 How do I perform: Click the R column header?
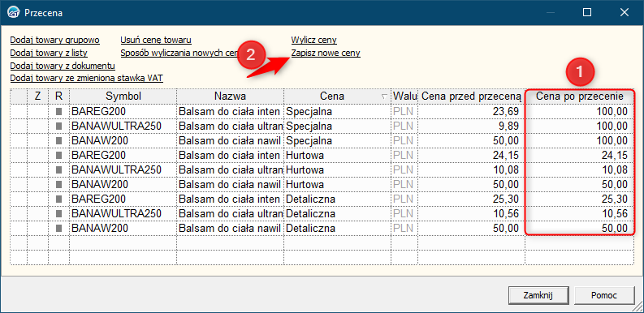click(x=59, y=96)
